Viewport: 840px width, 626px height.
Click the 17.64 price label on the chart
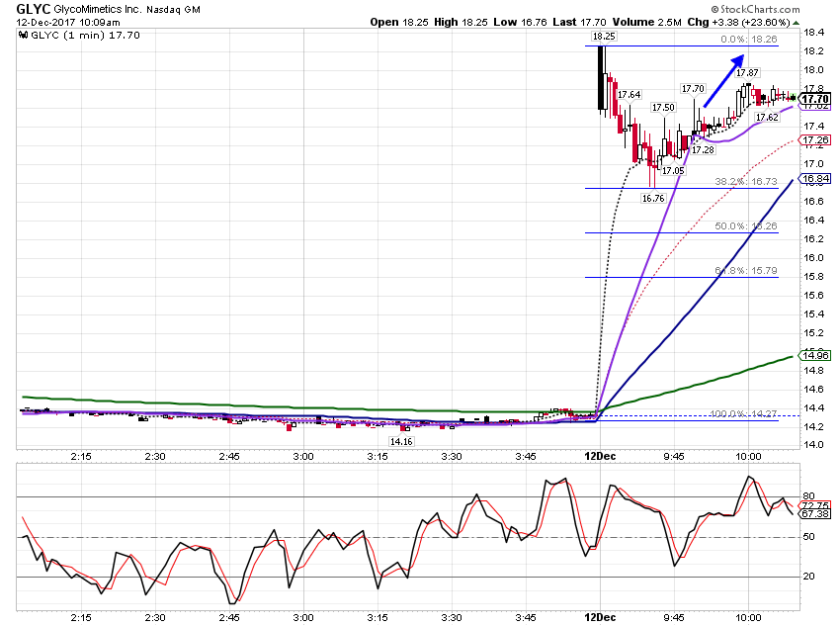629,95
